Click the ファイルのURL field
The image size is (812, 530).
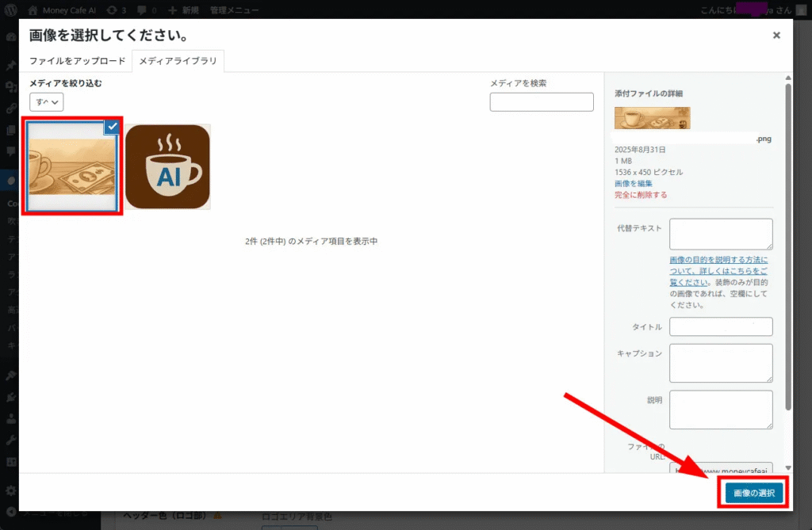(721, 468)
